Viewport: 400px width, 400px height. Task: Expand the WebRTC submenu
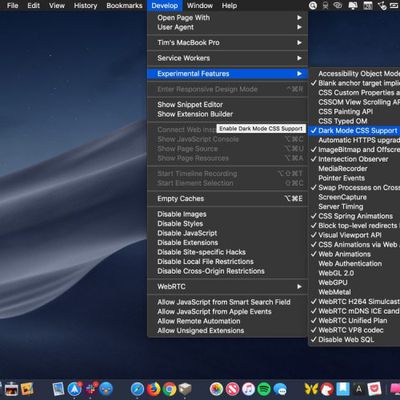(227, 287)
